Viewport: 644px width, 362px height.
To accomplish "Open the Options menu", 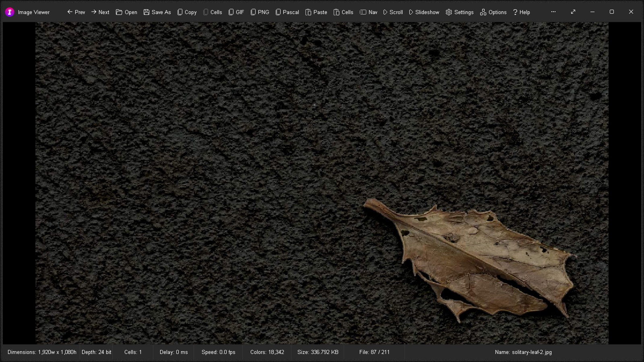I will pos(493,12).
